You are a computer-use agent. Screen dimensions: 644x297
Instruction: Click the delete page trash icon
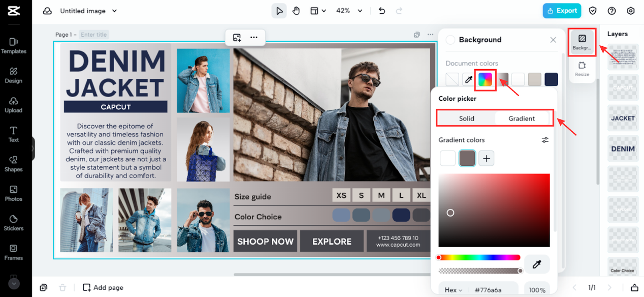pos(62,287)
